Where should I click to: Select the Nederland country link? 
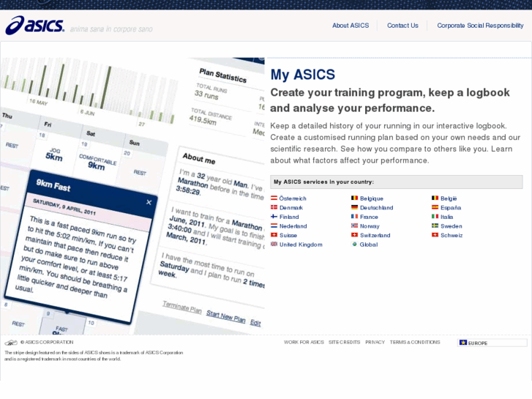293,225
